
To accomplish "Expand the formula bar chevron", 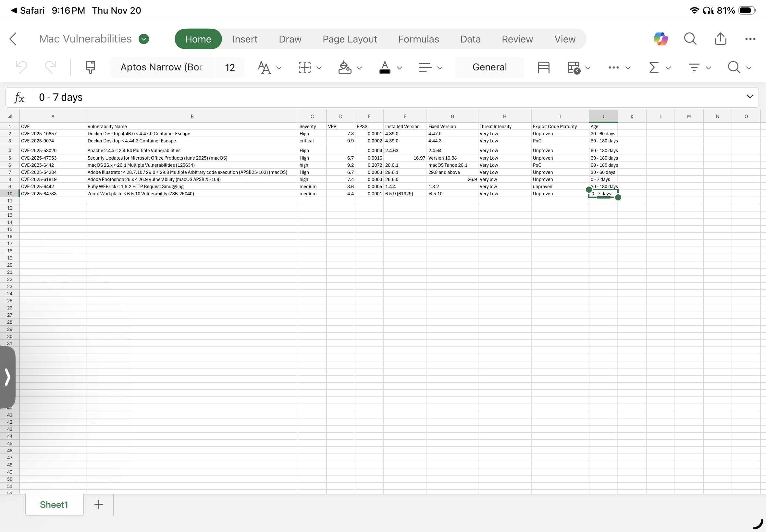I will tap(750, 97).
